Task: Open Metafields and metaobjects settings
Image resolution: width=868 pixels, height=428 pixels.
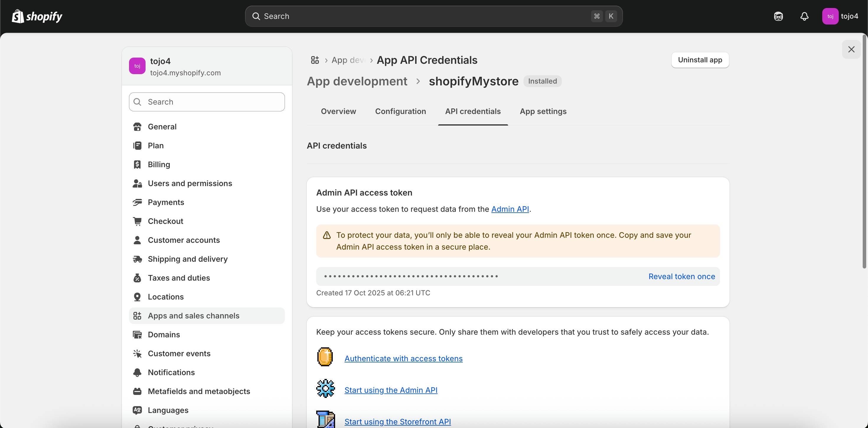Action: [198, 391]
